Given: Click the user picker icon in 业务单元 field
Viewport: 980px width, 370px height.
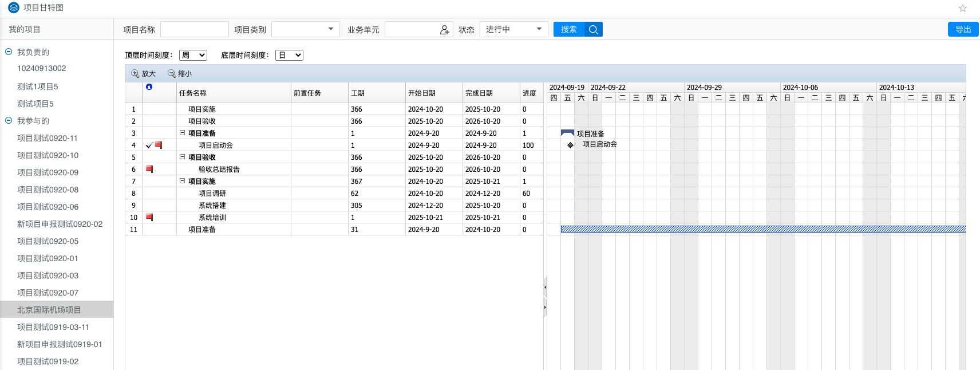Looking at the screenshot, I should point(444,30).
